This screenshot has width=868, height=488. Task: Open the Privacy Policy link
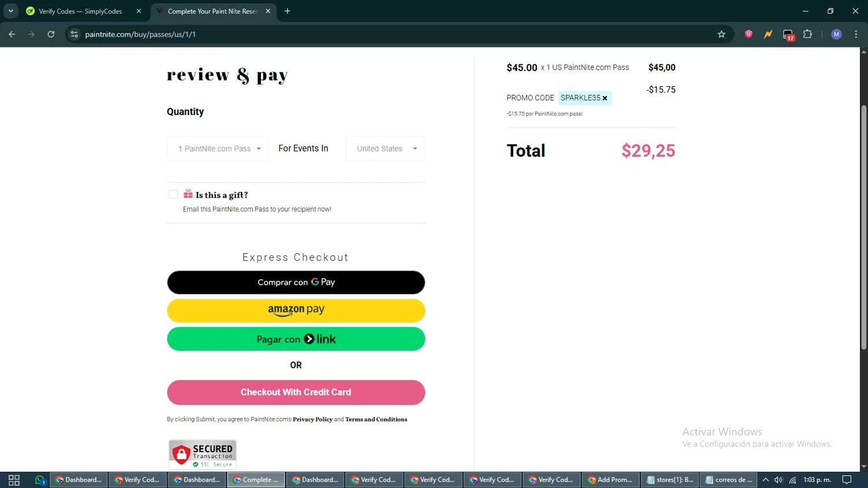[x=312, y=419]
